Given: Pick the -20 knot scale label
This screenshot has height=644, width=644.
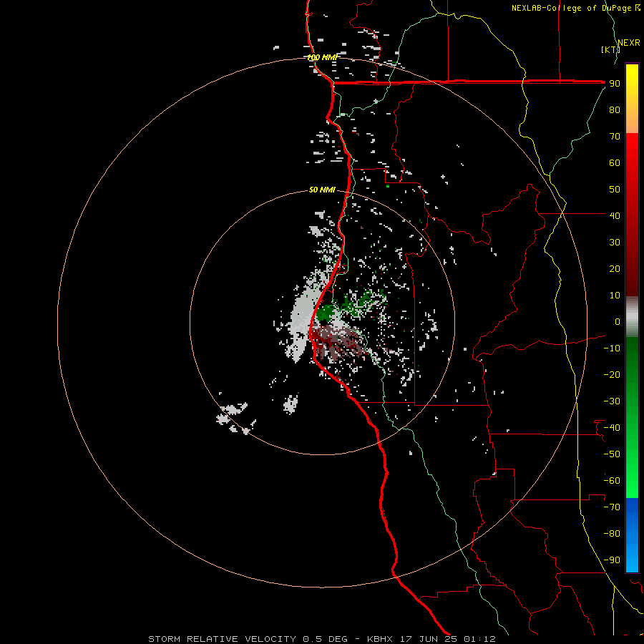Looking at the screenshot, I should pyautogui.click(x=612, y=374).
